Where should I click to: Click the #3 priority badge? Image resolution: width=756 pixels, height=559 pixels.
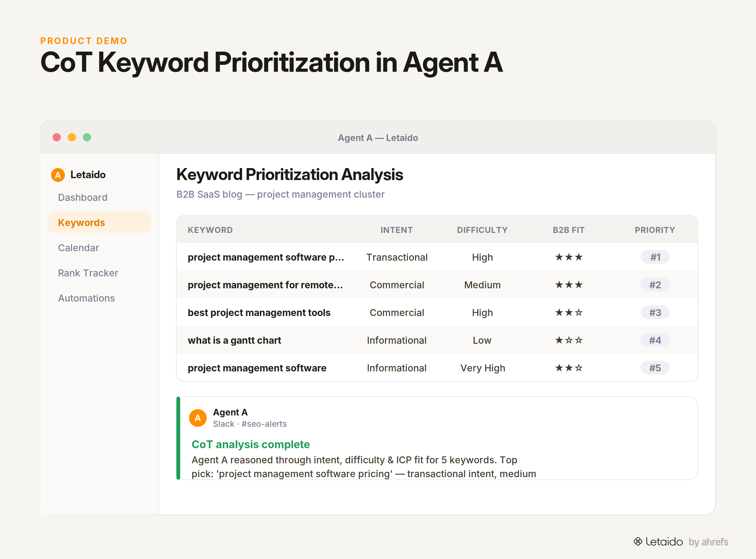pos(655,313)
